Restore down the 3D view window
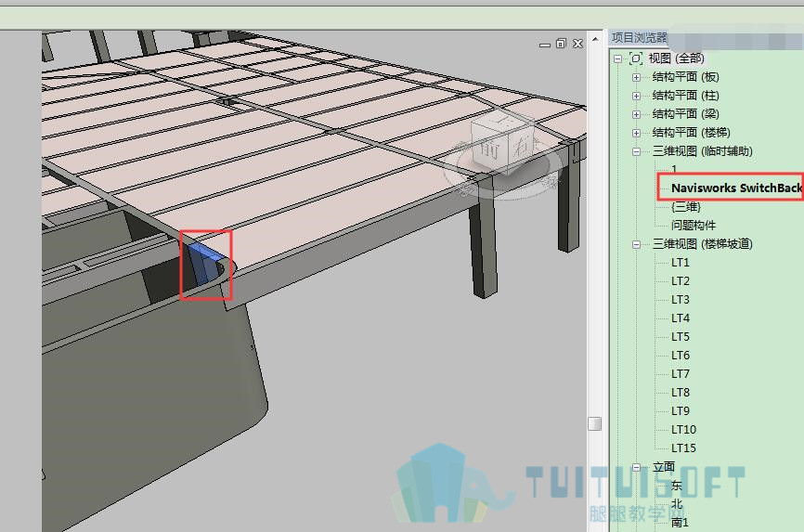 561,44
